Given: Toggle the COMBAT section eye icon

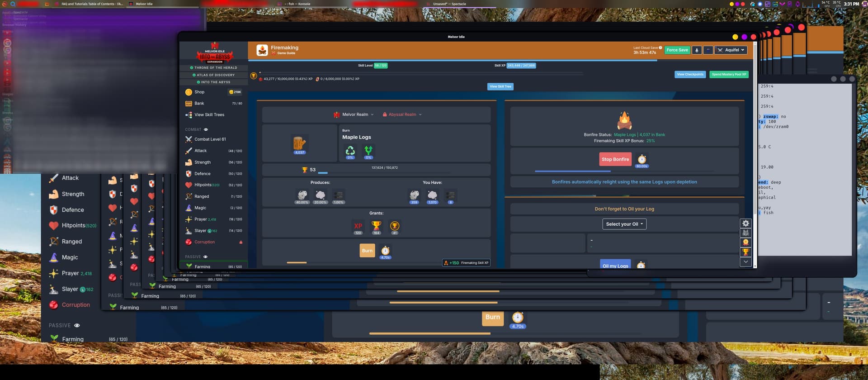Looking at the screenshot, I should [206, 129].
